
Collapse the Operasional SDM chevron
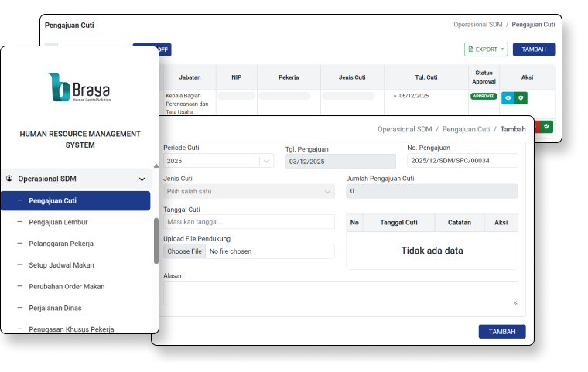tap(142, 179)
